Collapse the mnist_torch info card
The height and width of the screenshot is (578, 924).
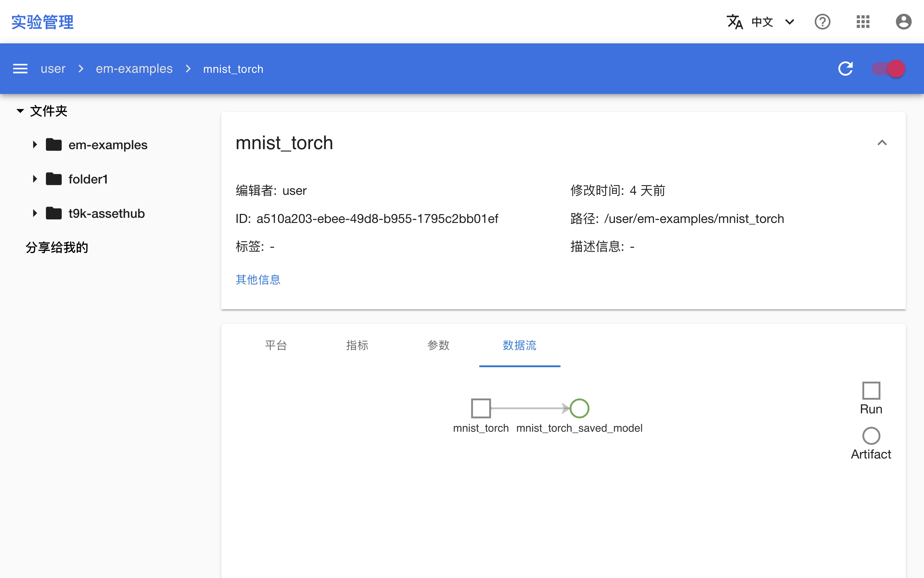[x=882, y=143]
